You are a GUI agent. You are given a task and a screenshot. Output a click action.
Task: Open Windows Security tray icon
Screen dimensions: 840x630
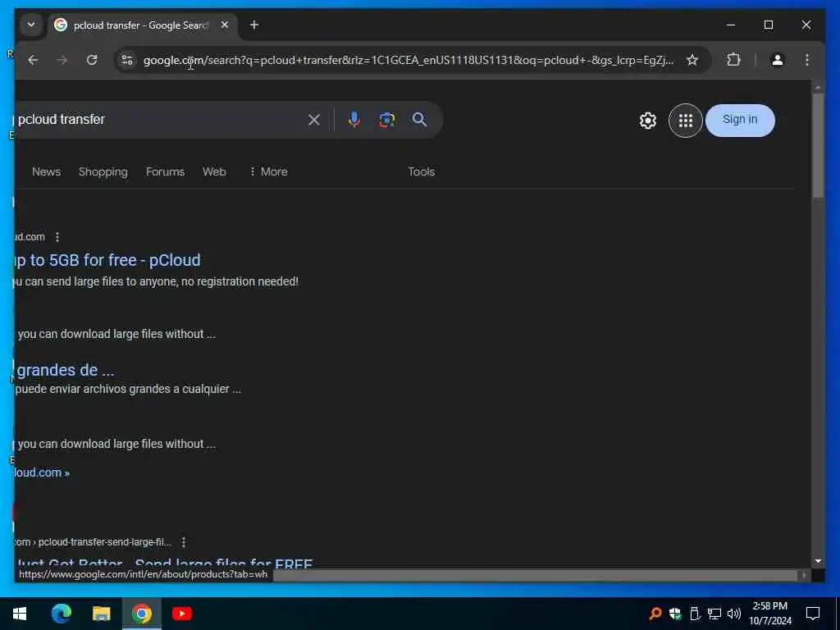(675, 614)
